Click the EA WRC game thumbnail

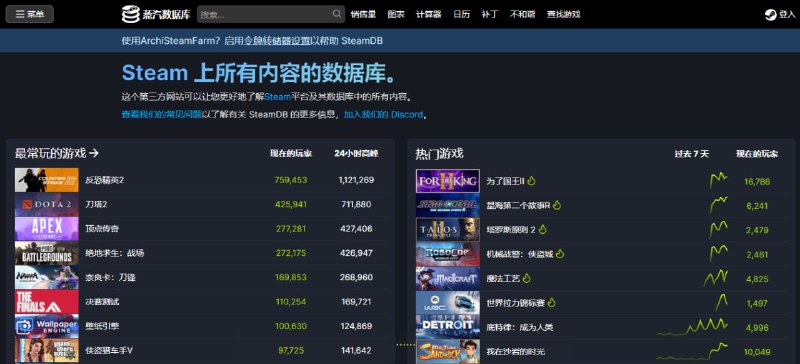coord(447,303)
